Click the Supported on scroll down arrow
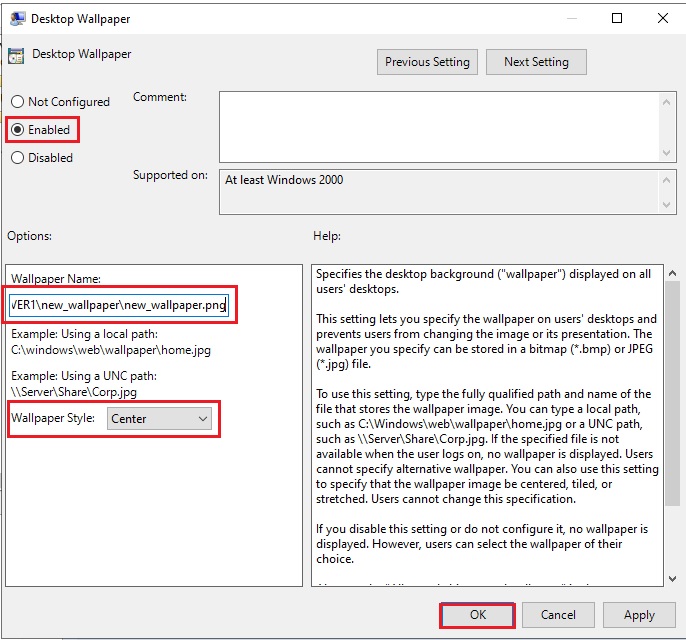The height and width of the screenshot is (640, 686). 668,204
